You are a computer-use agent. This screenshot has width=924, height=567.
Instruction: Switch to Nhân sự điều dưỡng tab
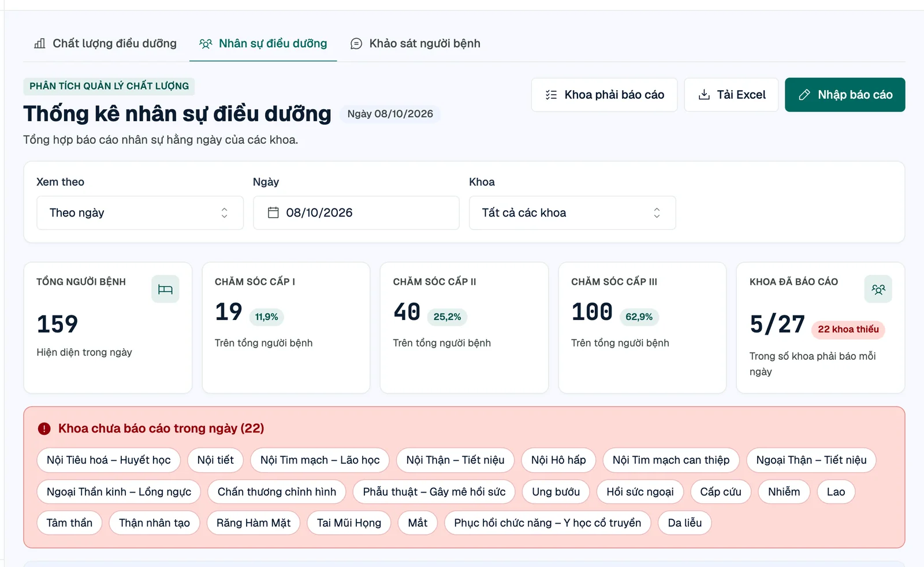click(x=263, y=43)
